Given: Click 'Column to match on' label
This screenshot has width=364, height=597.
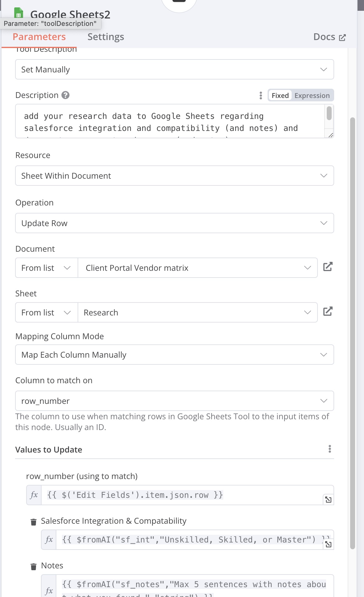Looking at the screenshot, I should tap(54, 380).
